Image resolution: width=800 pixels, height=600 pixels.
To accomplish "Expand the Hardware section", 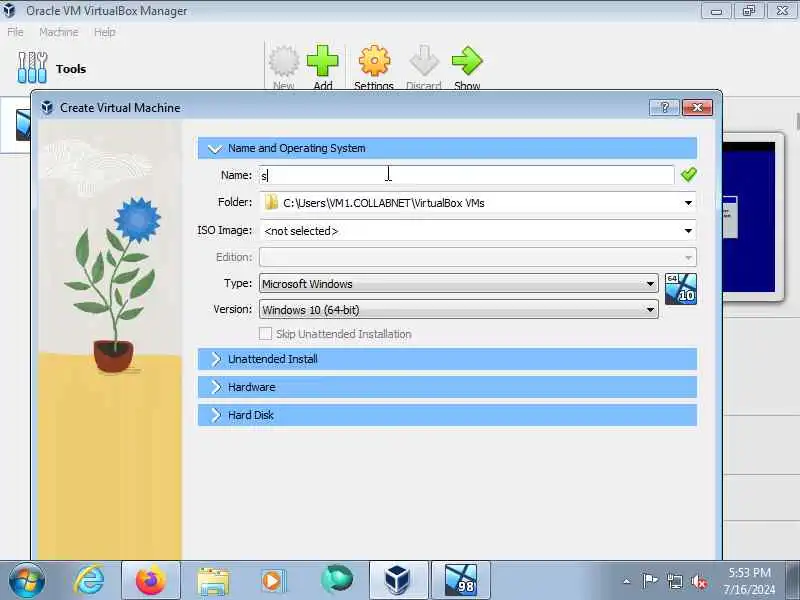I will pyautogui.click(x=447, y=387).
